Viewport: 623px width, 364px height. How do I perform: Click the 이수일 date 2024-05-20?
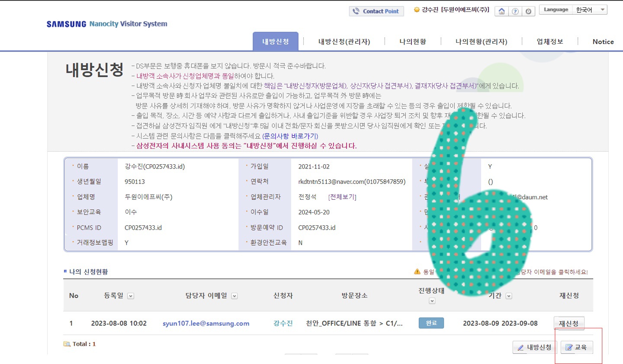point(314,212)
